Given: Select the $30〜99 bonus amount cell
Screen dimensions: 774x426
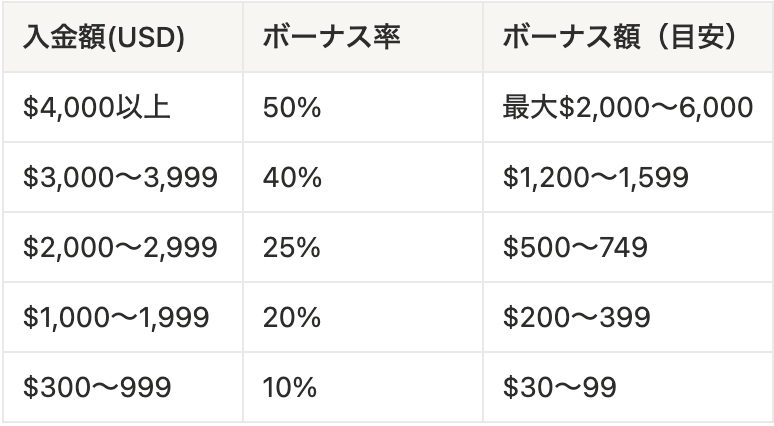Looking at the screenshot, I should 559,387.
